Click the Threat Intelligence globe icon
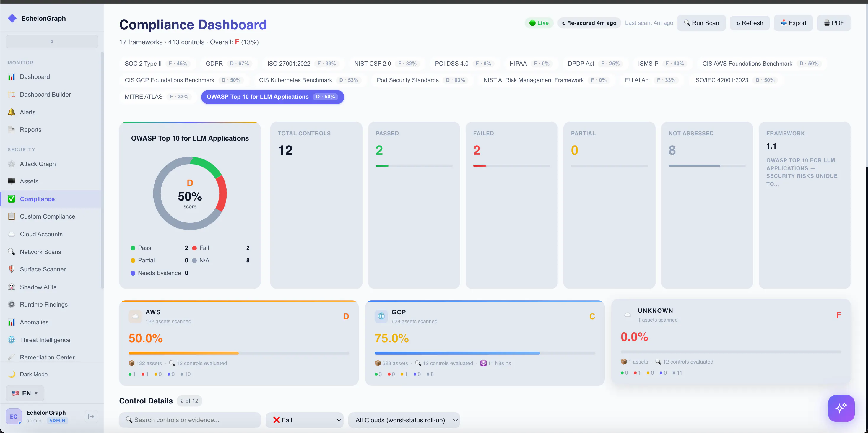 point(12,340)
